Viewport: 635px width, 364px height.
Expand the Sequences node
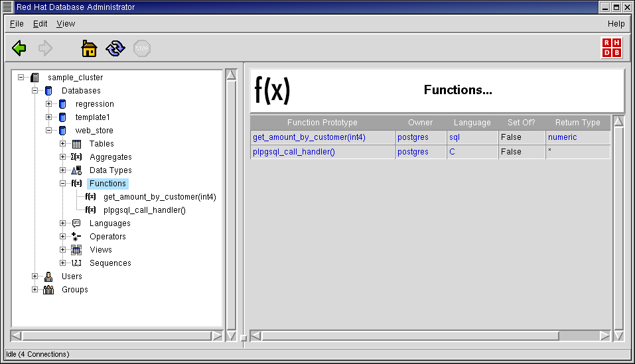click(x=63, y=263)
